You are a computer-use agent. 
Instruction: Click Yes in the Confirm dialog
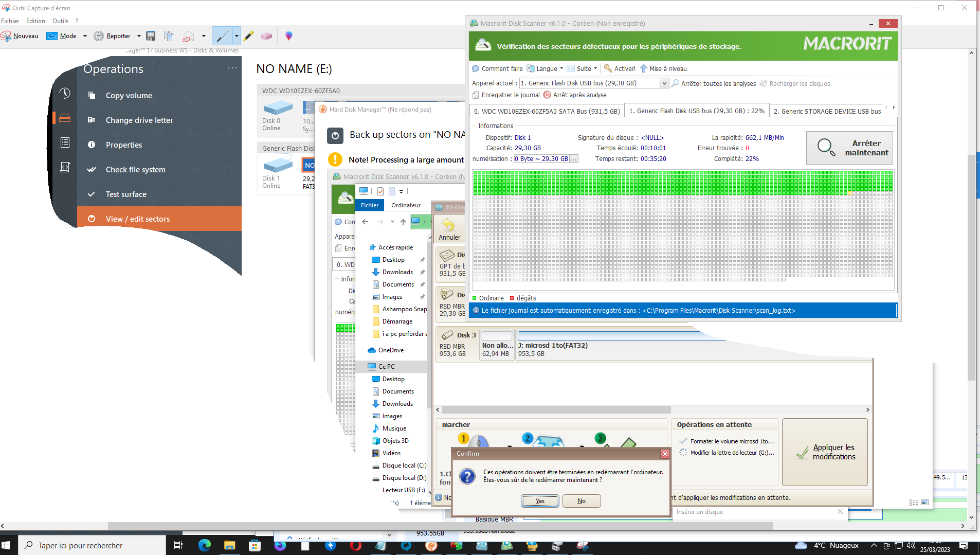pyautogui.click(x=540, y=501)
